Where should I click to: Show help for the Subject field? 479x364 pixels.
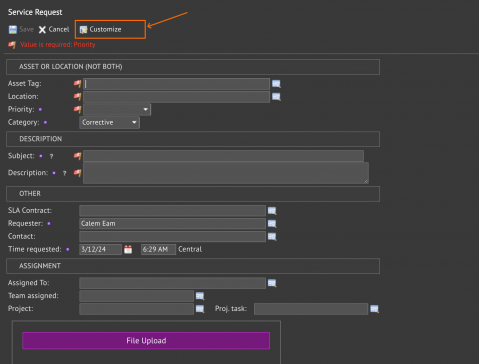point(51,156)
